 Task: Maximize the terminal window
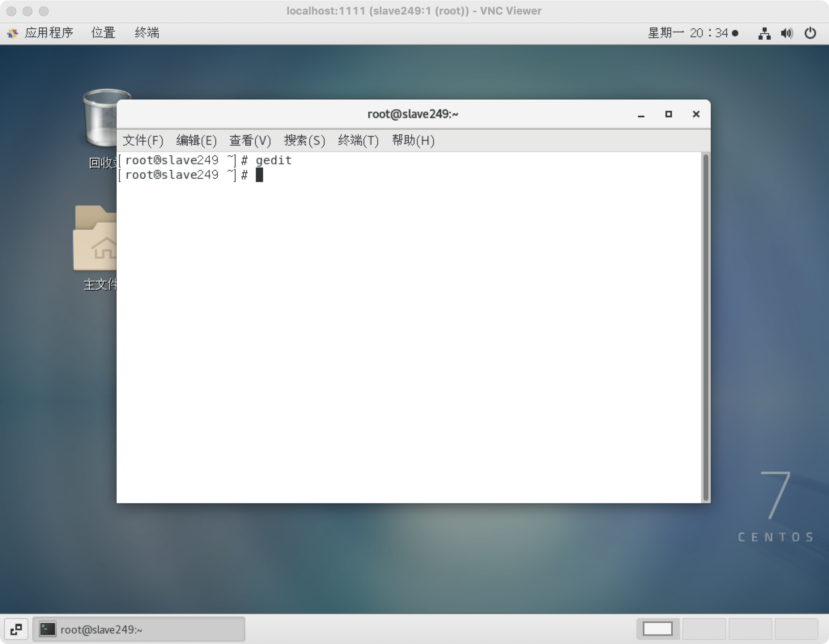pyautogui.click(x=668, y=114)
